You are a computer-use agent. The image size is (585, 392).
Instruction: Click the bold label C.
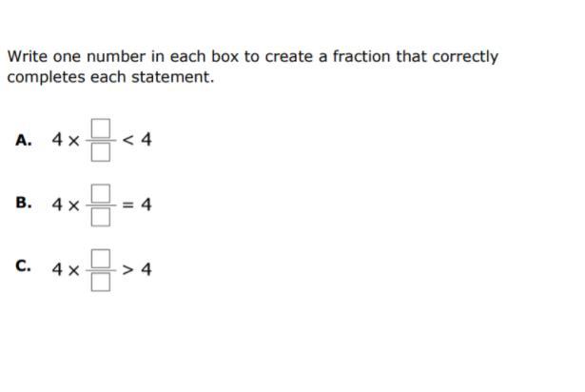coord(23,266)
